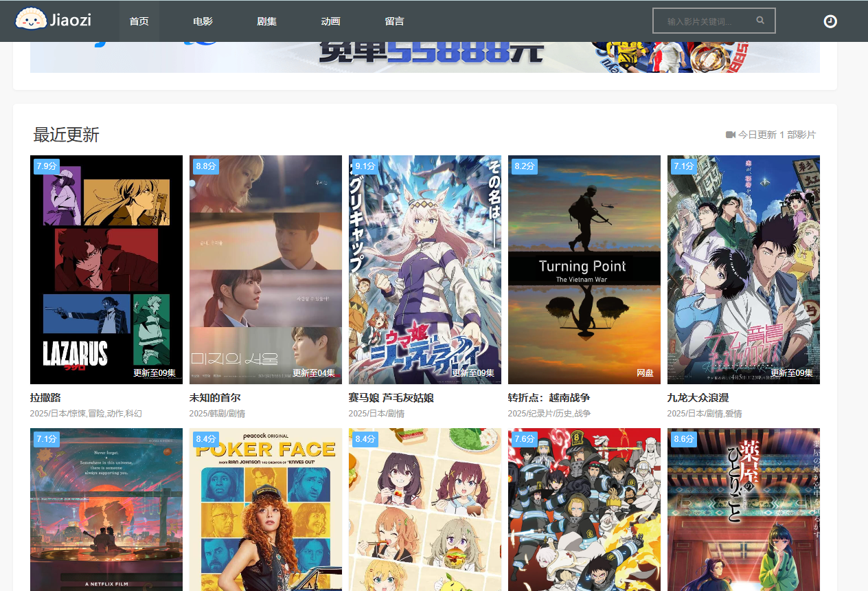Open the Lazarus poster thumbnail
Viewport: 868px width, 591px height.
coord(106,269)
